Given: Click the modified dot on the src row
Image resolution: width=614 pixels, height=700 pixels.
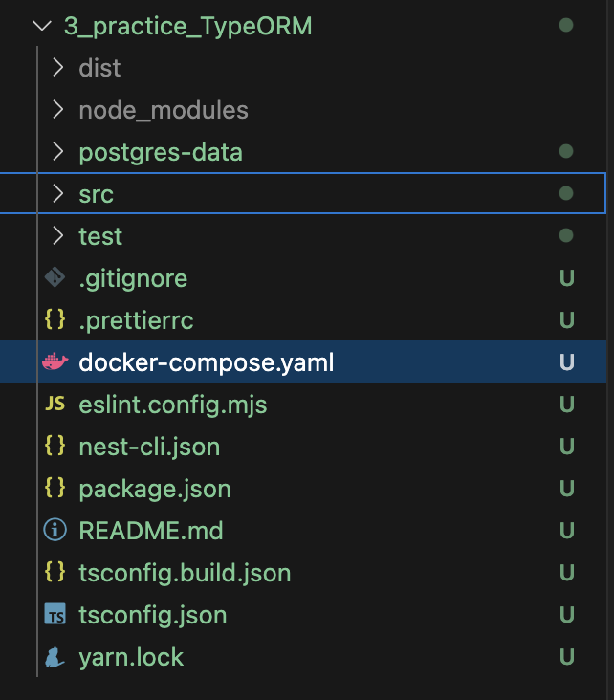Looking at the screenshot, I should 566,194.
